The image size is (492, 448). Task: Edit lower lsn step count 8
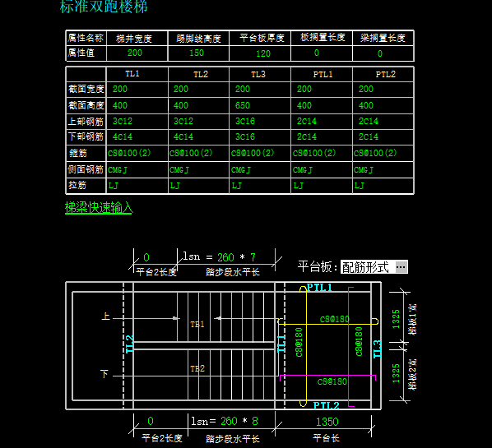pyautogui.click(x=255, y=421)
